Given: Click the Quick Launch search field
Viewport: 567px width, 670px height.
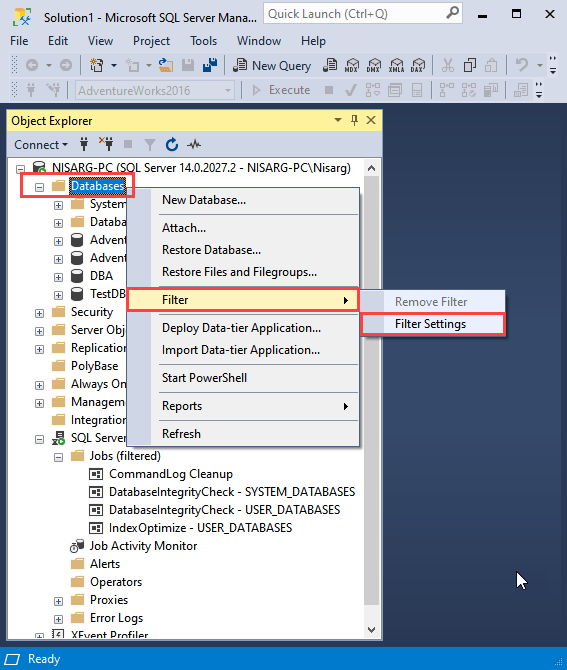Looking at the screenshot, I should coord(362,14).
